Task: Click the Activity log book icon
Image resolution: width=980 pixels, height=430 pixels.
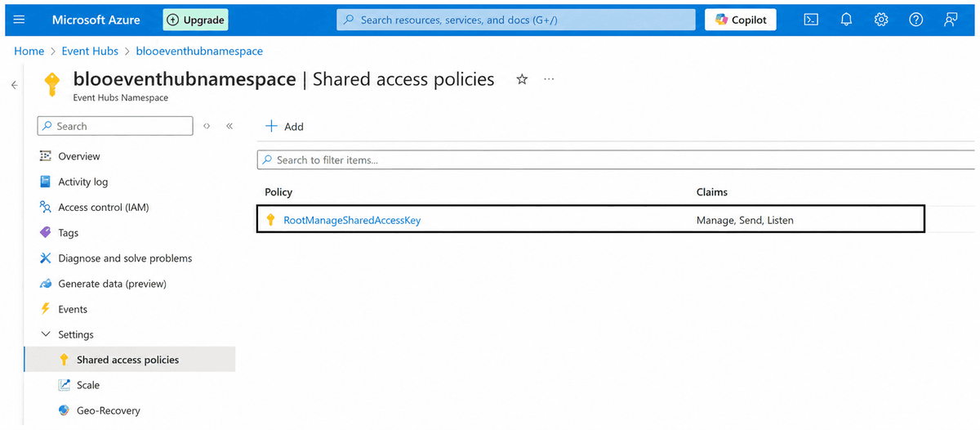Action: [x=45, y=181]
